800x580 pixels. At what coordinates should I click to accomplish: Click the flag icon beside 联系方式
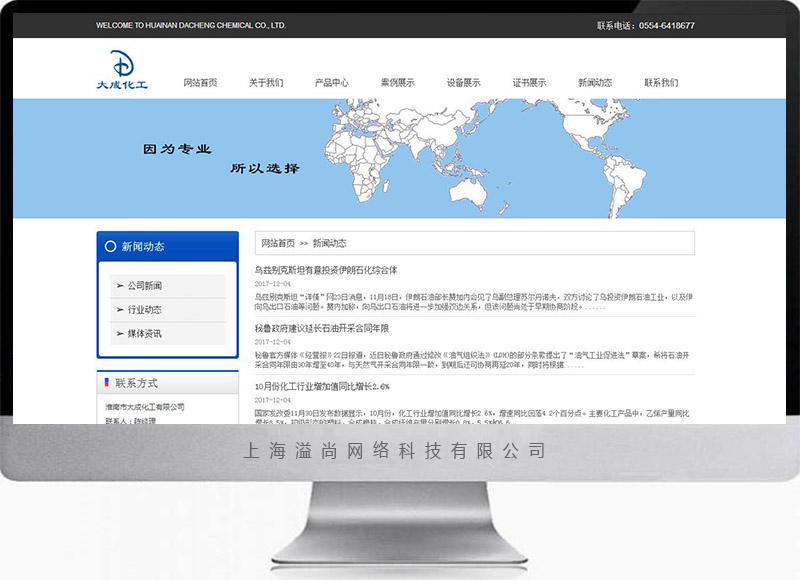(x=106, y=383)
